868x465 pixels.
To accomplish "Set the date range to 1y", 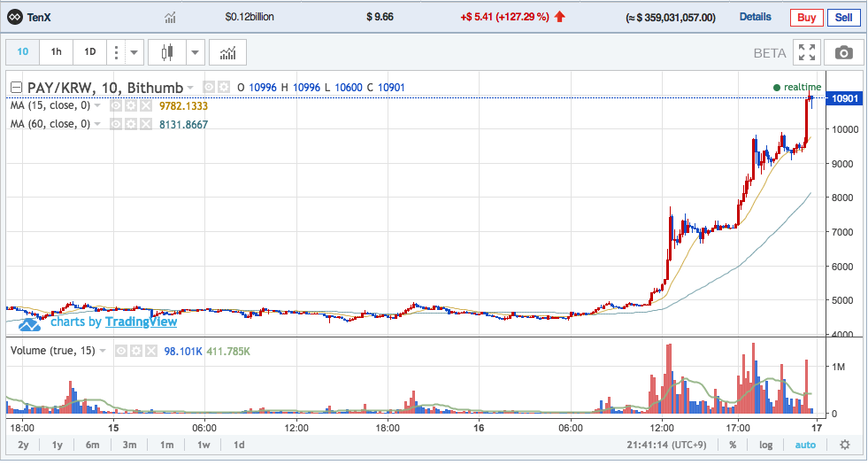I will tap(57, 445).
